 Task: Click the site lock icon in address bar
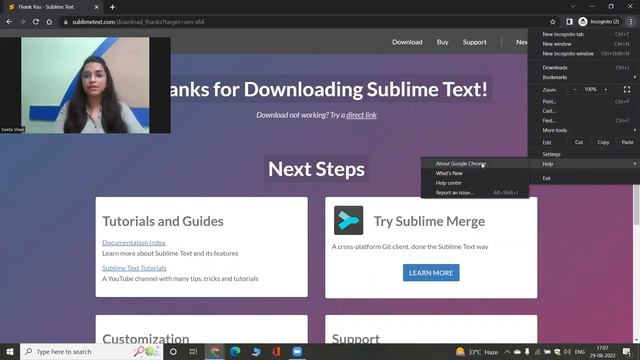(65, 22)
